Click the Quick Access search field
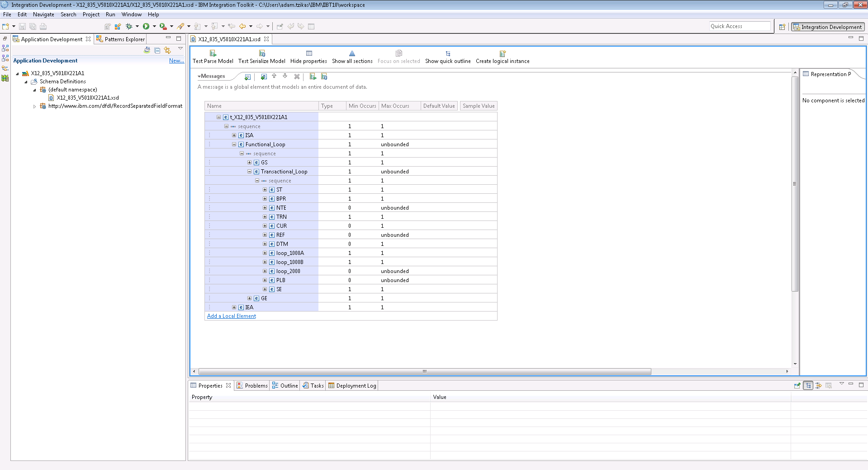Image resolution: width=868 pixels, height=470 pixels. [740, 26]
